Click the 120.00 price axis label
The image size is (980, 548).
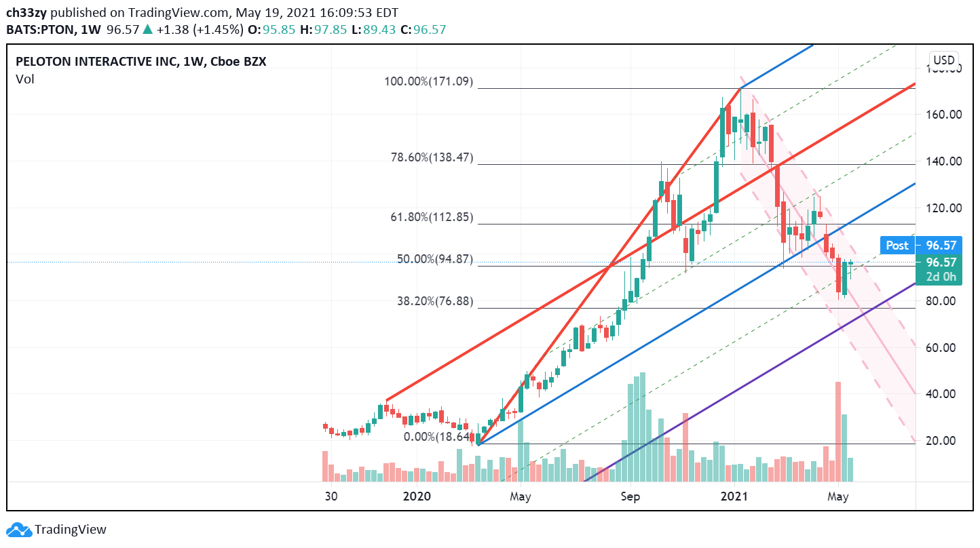pyautogui.click(x=945, y=208)
